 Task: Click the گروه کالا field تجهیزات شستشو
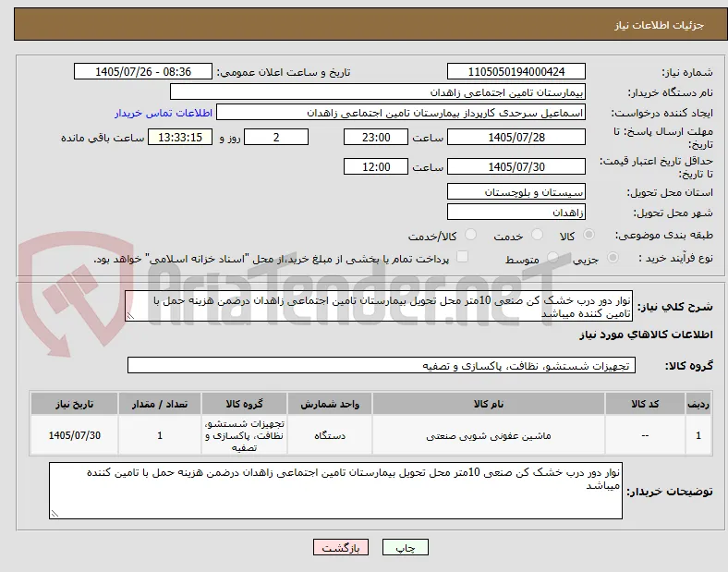[x=382, y=365]
